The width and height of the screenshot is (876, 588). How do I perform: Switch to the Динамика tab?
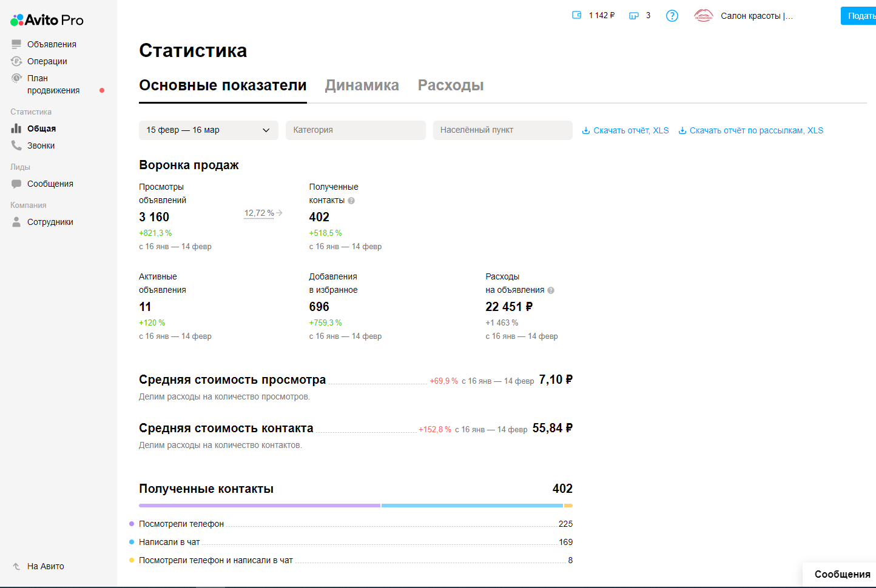pyautogui.click(x=362, y=85)
